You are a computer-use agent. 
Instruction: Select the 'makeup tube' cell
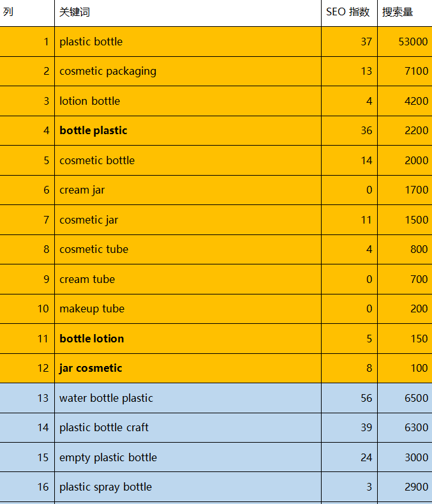(x=188, y=309)
